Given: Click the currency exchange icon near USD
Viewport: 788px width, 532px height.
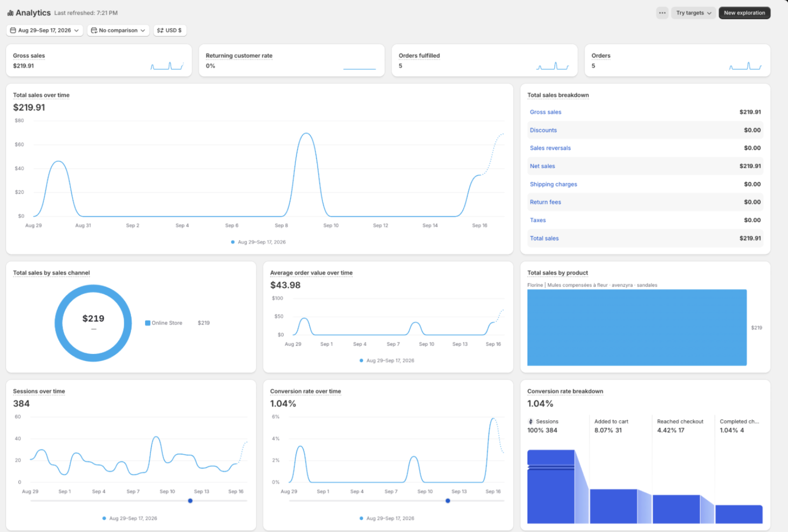Looking at the screenshot, I should [160, 30].
